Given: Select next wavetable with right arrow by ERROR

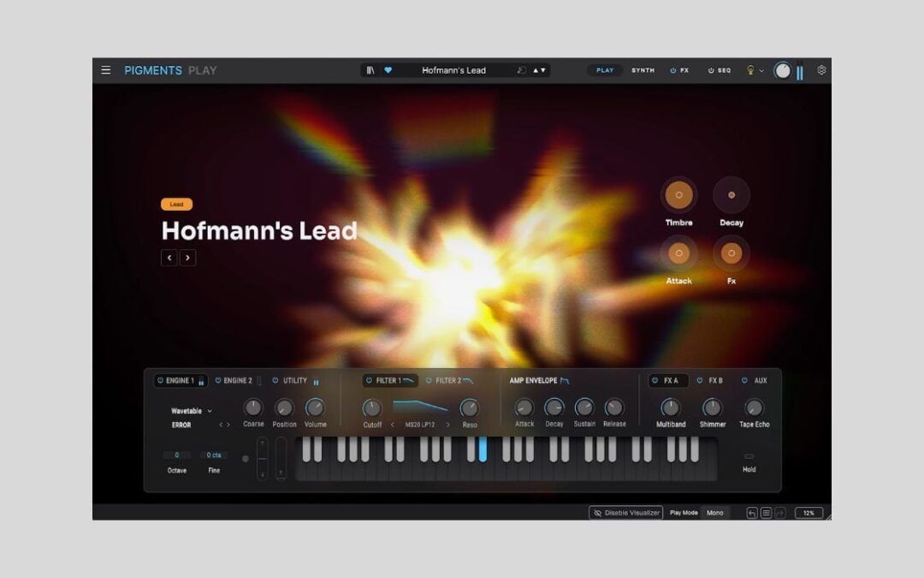Looking at the screenshot, I should point(228,425).
